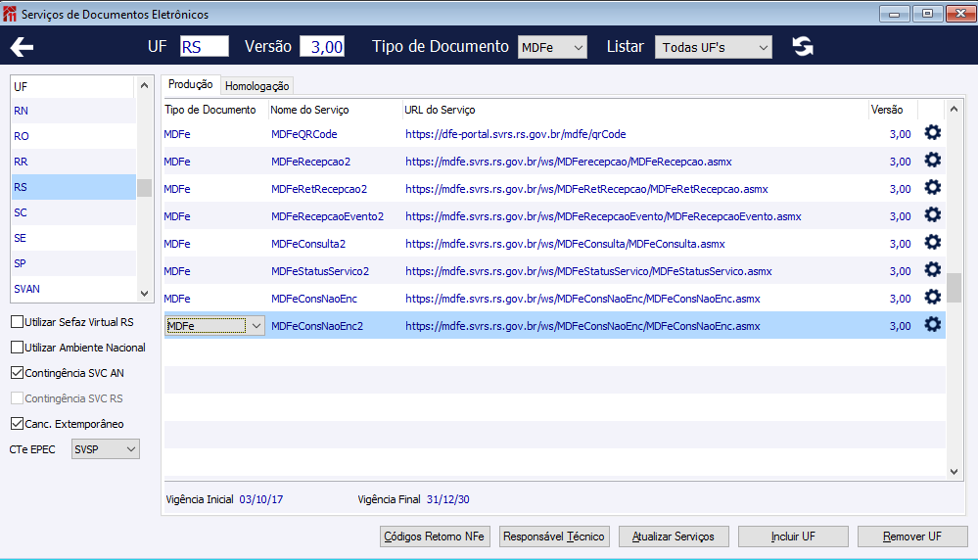Click Vigência Final date 31/12/30
Image resolution: width=978 pixels, height=560 pixels.
coord(447,499)
